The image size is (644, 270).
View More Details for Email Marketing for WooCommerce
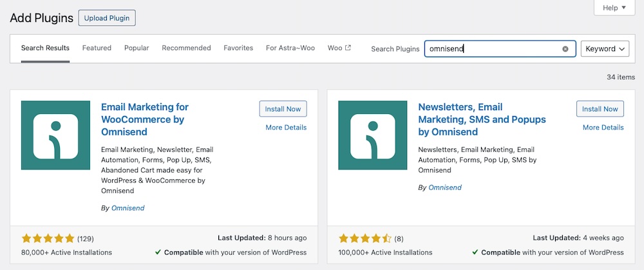click(x=286, y=128)
